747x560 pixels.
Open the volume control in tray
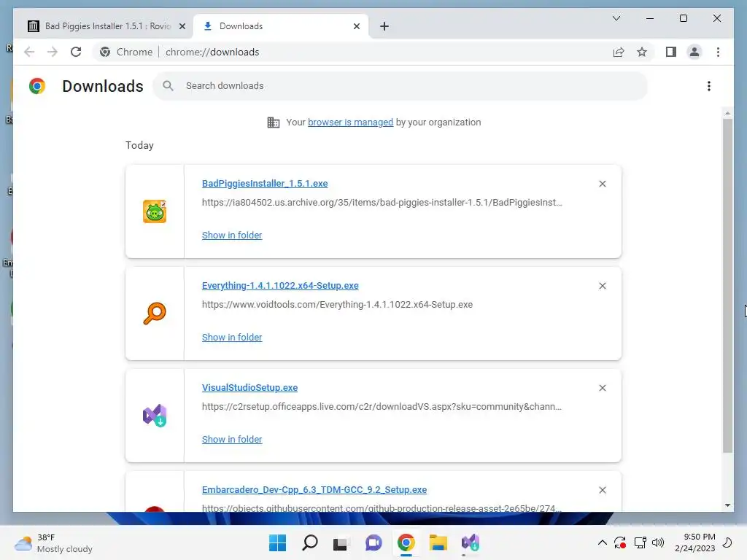(658, 542)
